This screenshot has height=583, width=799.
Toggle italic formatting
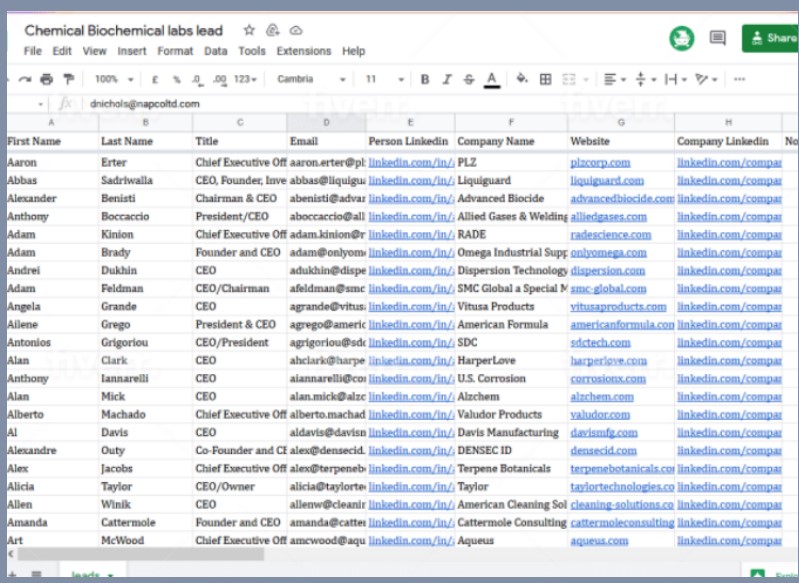pyautogui.click(x=447, y=79)
